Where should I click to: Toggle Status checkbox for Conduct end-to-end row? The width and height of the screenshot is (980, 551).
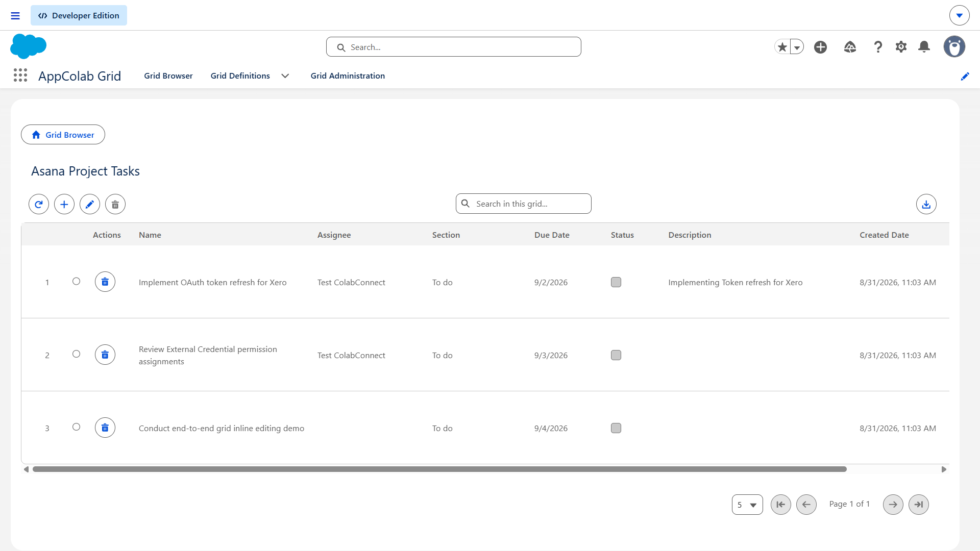tap(616, 428)
